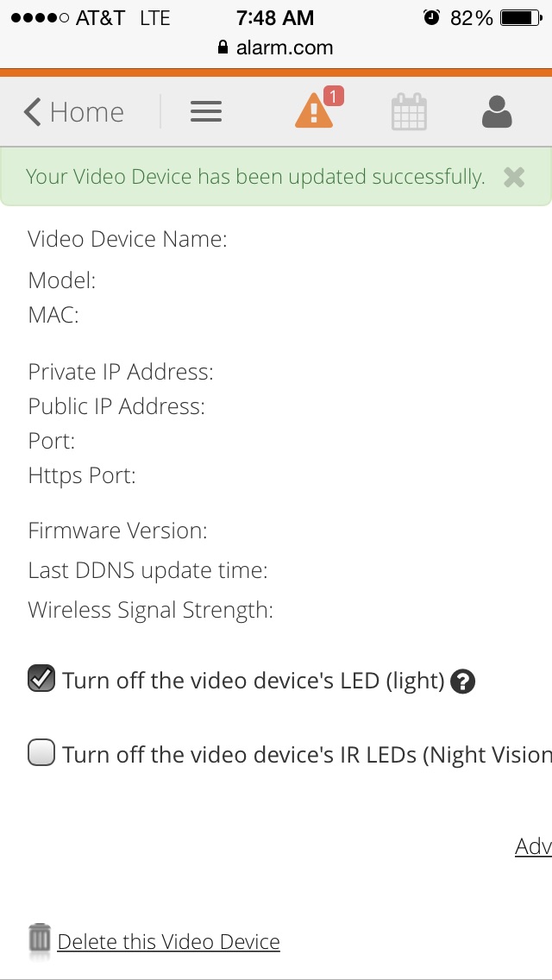The image size is (552, 980).
Task: Tap the alarm clock status icon
Action: pos(431,17)
